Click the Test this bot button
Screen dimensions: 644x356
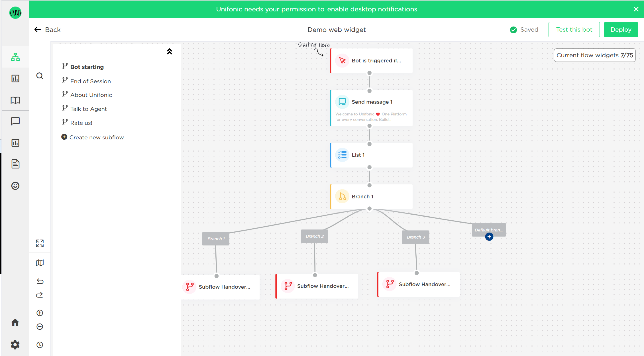pos(574,30)
